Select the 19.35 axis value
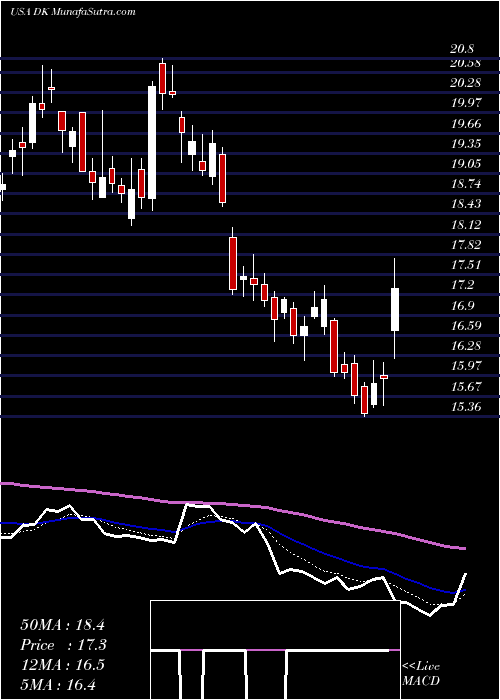The width and height of the screenshot is (500, 700). (466, 144)
